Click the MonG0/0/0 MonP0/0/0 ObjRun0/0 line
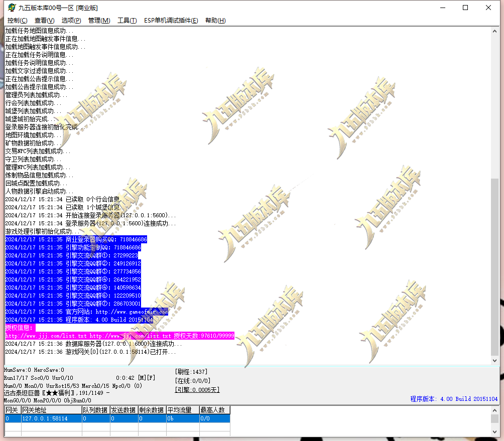This screenshot has width=504, height=441. [48, 400]
